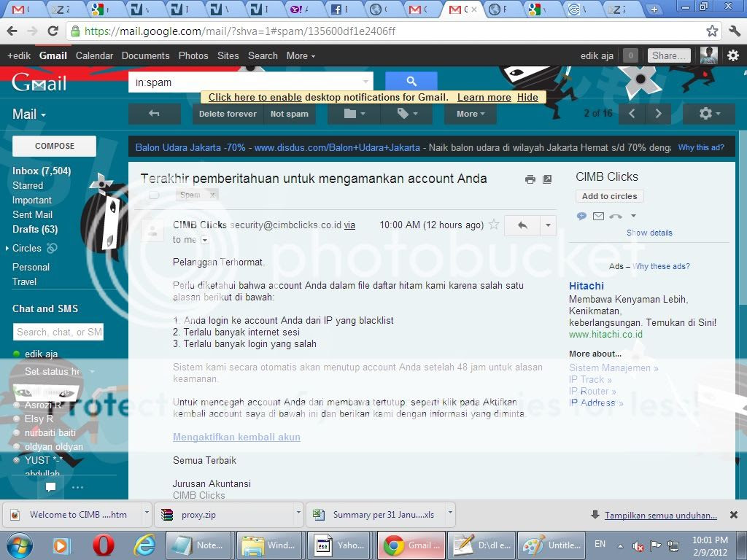Viewport: 747px width, 560px height.
Task: Click Delete forever
Action: point(228,114)
